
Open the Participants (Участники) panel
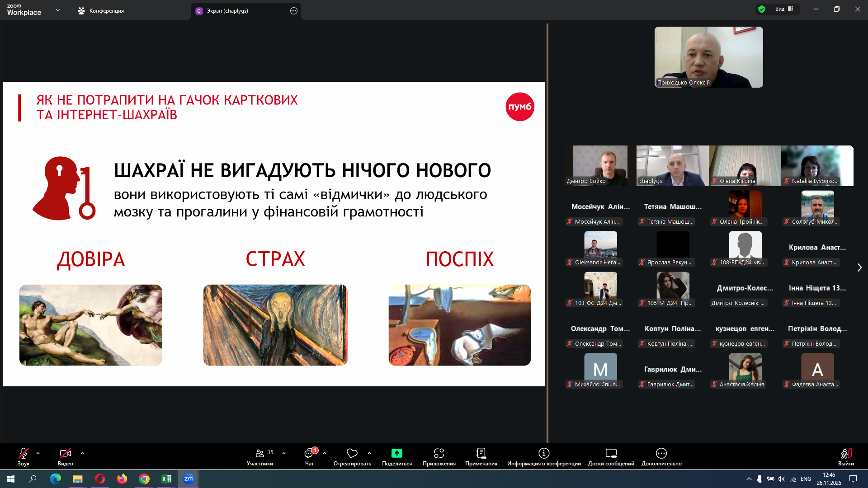pyautogui.click(x=260, y=453)
